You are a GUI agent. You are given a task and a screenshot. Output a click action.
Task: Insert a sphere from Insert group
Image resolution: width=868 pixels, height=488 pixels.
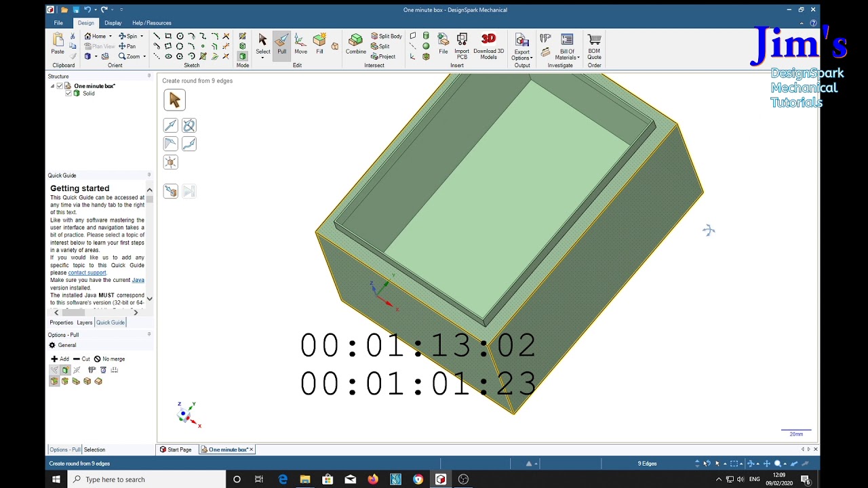[426, 46]
